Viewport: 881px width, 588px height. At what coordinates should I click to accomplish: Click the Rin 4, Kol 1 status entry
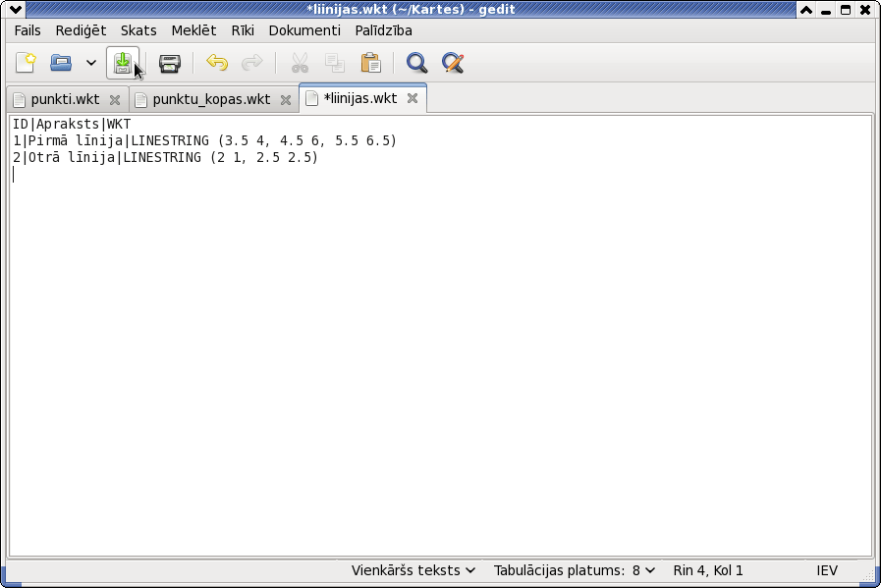click(x=708, y=570)
